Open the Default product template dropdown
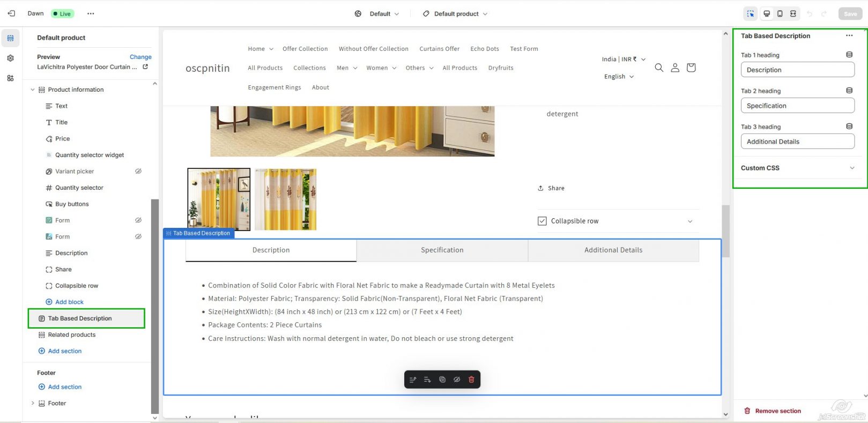The image size is (868, 423). [455, 14]
